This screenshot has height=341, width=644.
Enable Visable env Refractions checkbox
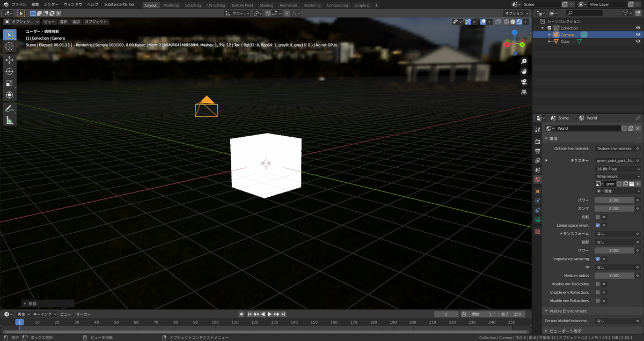tap(598, 301)
